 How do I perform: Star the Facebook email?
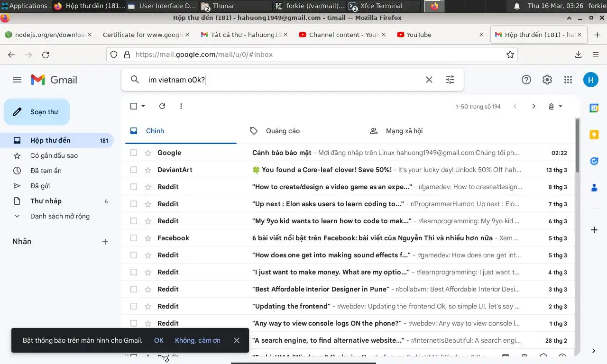148,238
